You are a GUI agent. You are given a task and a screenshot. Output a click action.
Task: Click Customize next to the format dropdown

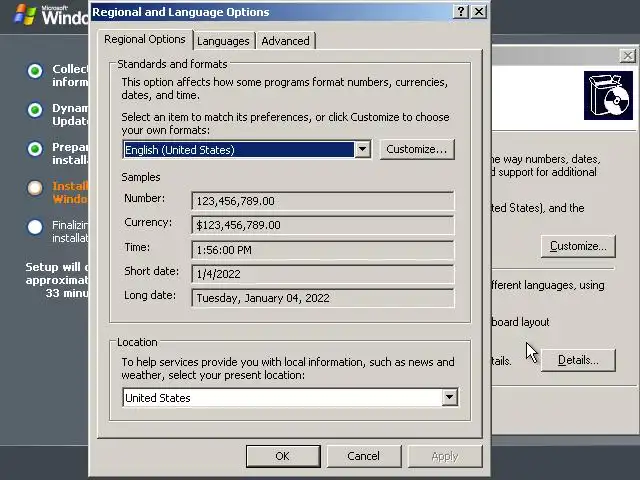pos(417,149)
